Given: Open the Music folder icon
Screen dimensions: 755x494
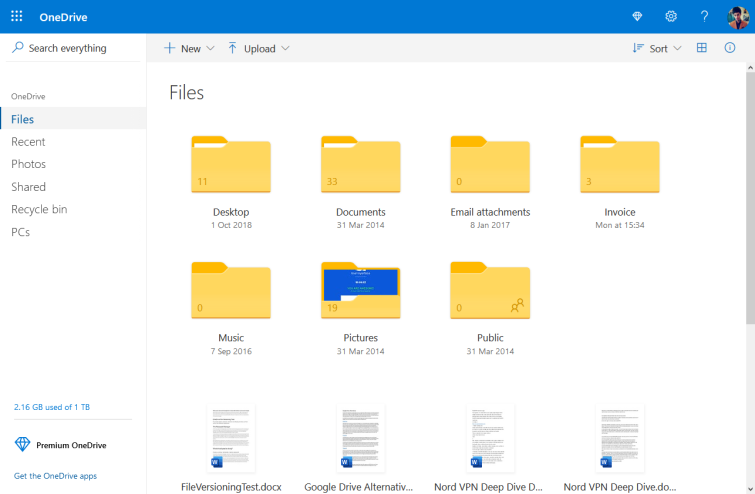Looking at the screenshot, I should [x=231, y=290].
